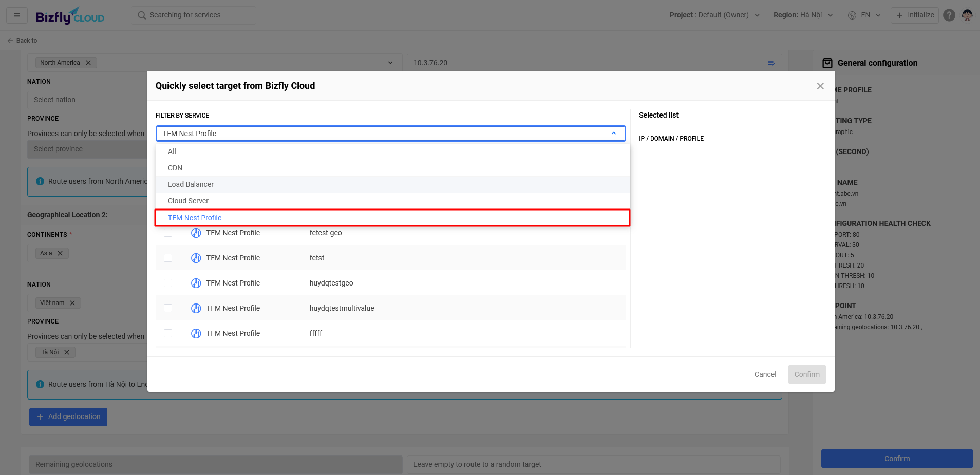Click the TFM icon for huydqtestmultivalue
The width and height of the screenshot is (980, 475).
[196, 308]
